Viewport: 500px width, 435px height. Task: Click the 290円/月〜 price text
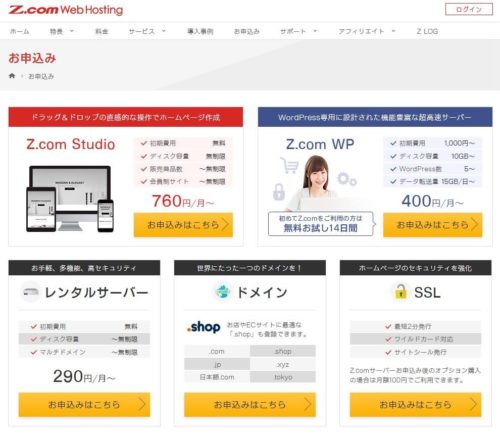(x=84, y=377)
